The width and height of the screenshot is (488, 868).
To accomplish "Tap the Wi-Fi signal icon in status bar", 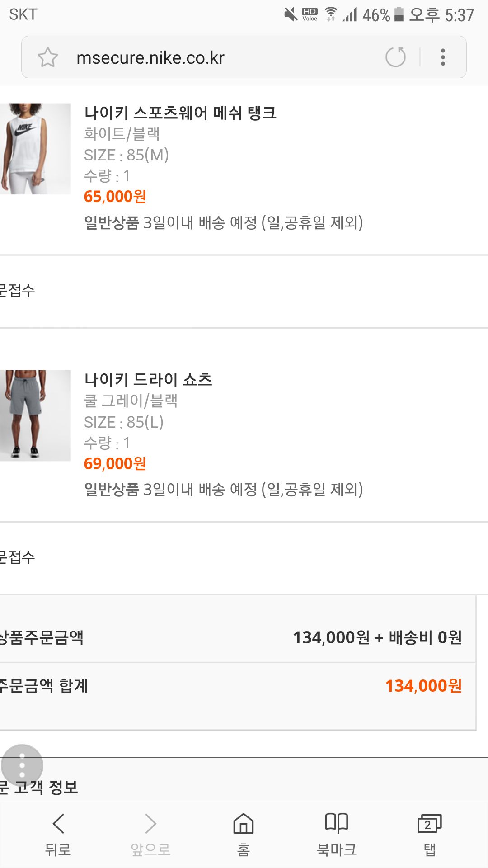I will pos(331,14).
